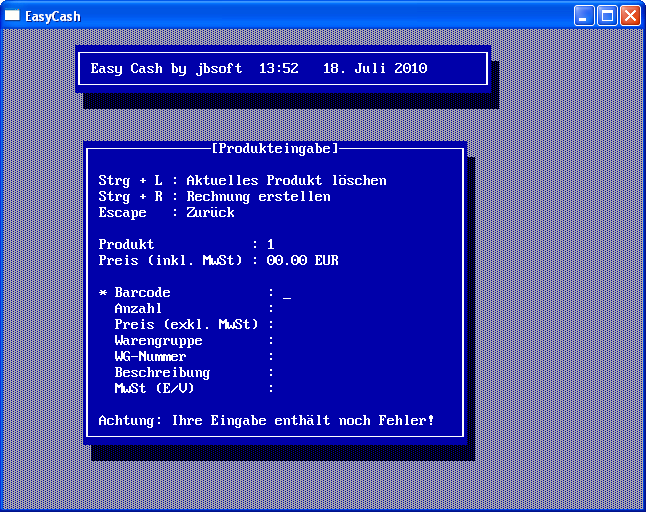This screenshot has height=512, width=646.
Task: Click the time 13:52 in header
Action: pos(279,68)
